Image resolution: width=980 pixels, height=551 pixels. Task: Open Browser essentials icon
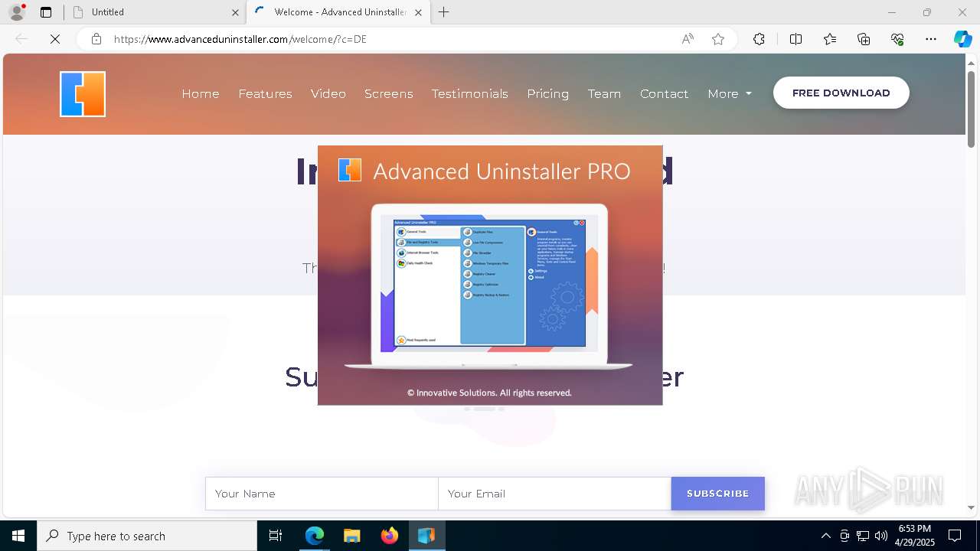point(897,39)
